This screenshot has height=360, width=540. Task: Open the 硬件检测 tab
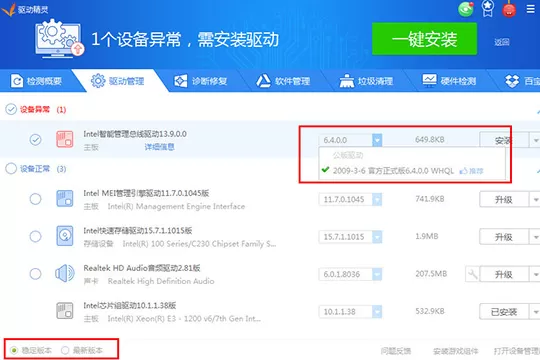pyautogui.click(x=449, y=81)
